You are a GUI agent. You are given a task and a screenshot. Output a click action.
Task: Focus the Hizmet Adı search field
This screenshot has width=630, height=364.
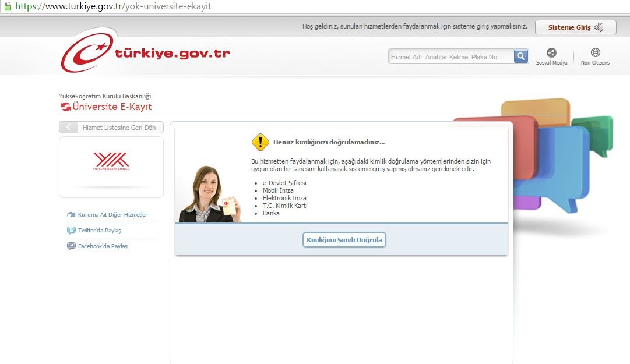point(451,56)
